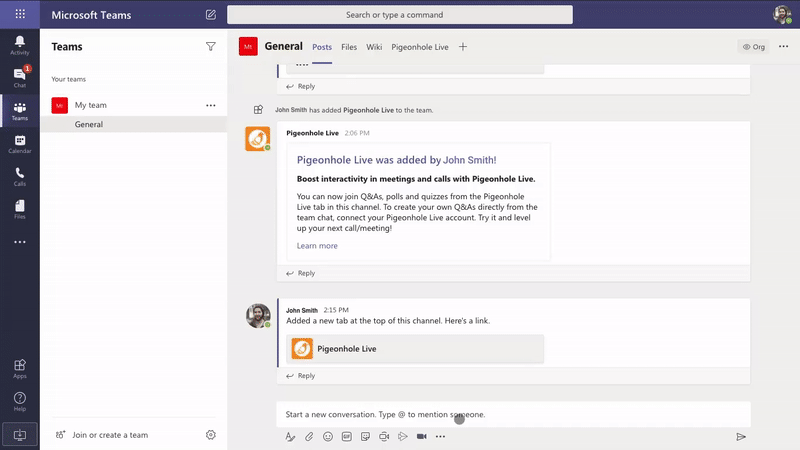Start a new chat with compose icon
The image size is (800, 450).
211,15
